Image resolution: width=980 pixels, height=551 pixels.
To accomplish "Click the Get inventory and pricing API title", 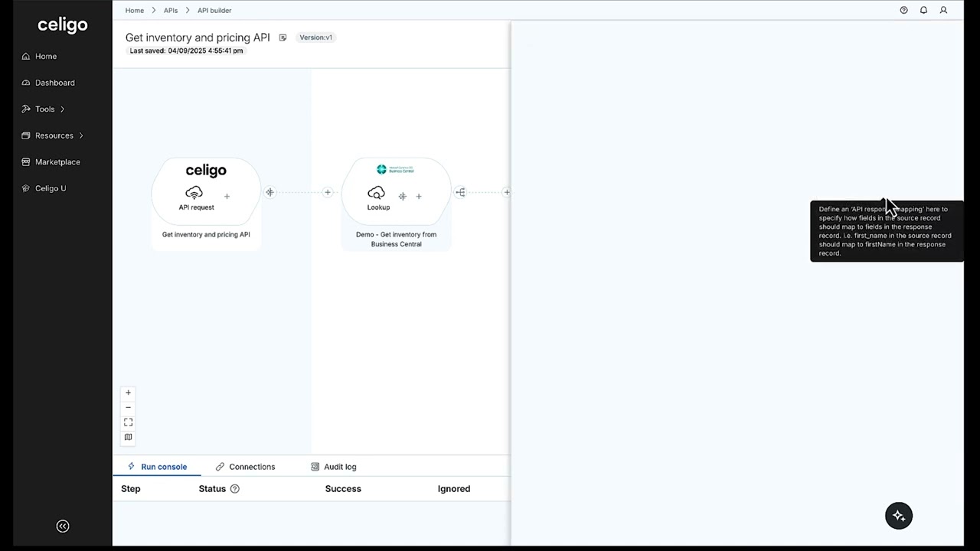I will pyautogui.click(x=198, y=37).
